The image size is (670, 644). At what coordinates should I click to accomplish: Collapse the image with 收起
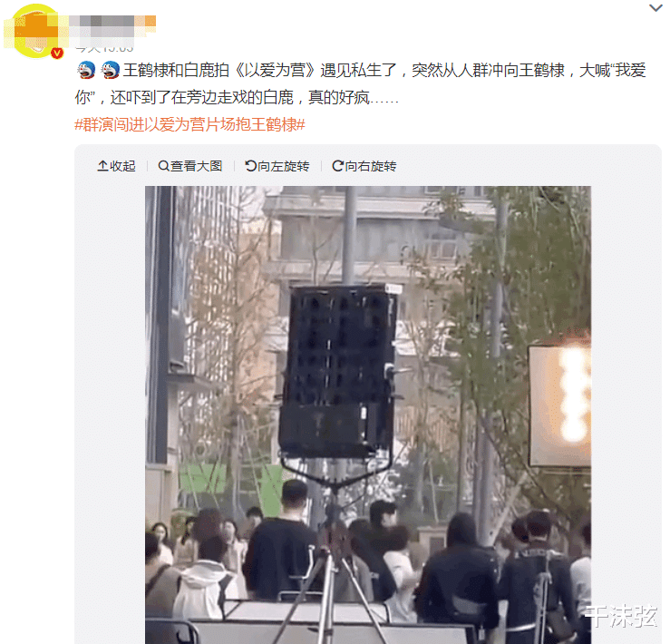pyautogui.click(x=116, y=166)
